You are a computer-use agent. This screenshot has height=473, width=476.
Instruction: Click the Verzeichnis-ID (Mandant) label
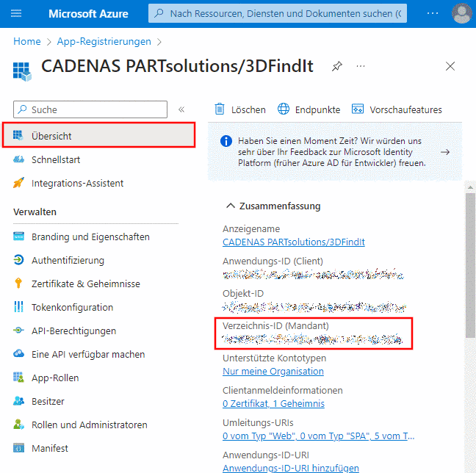coord(275,326)
